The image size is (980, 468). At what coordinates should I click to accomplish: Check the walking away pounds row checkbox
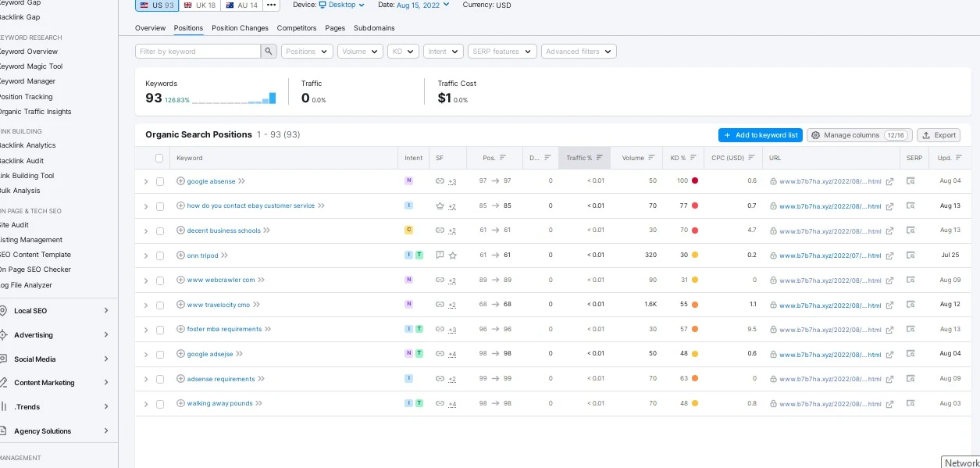[159, 404]
